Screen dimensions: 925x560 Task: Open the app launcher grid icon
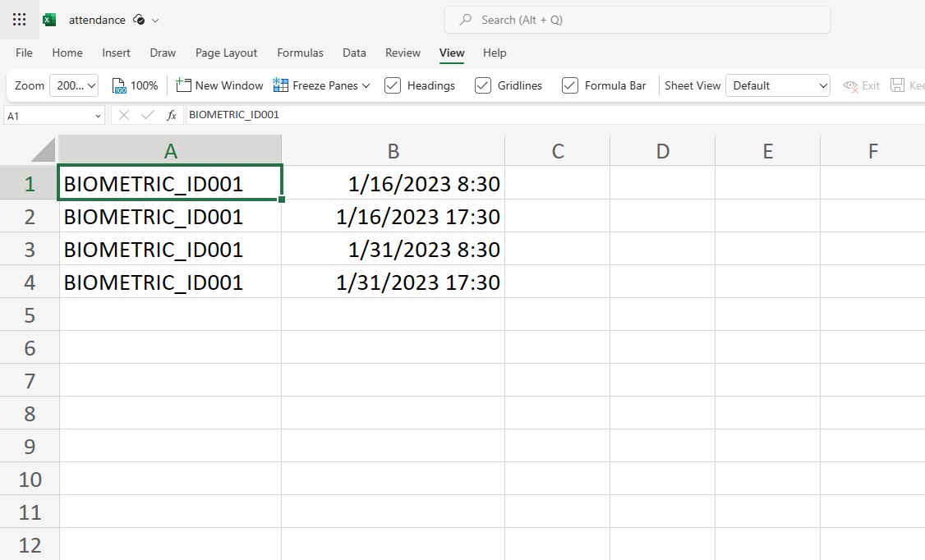click(x=20, y=20)
